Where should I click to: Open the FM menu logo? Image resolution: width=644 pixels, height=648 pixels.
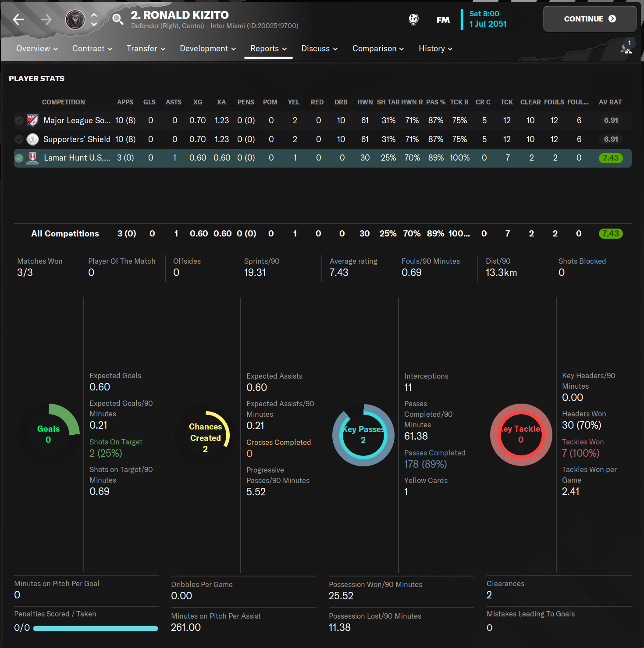443,20
